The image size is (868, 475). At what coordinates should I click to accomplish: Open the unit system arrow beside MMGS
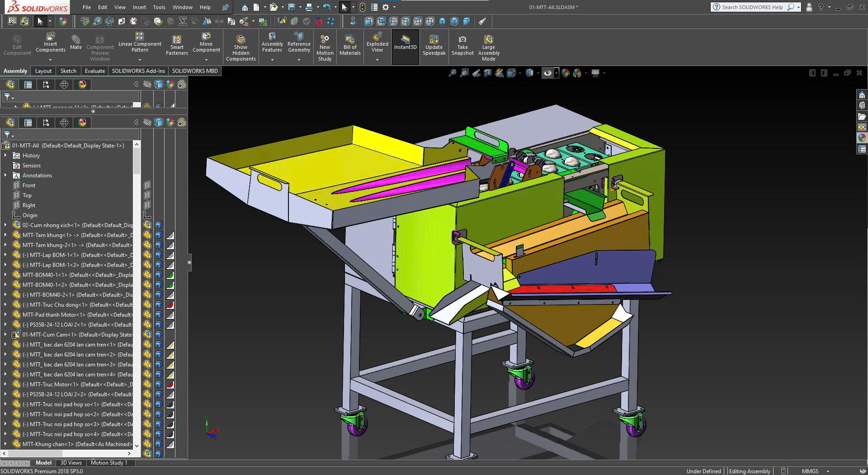tap(828, 471)
